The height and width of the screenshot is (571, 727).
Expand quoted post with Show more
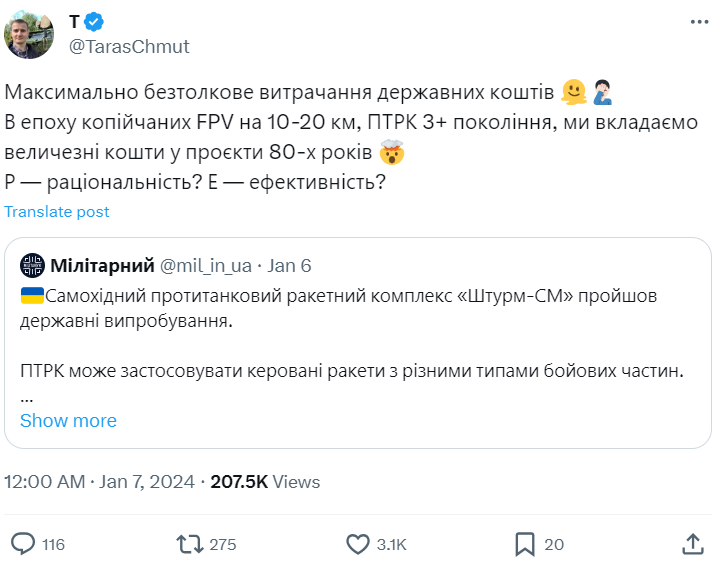click(68, 421)
